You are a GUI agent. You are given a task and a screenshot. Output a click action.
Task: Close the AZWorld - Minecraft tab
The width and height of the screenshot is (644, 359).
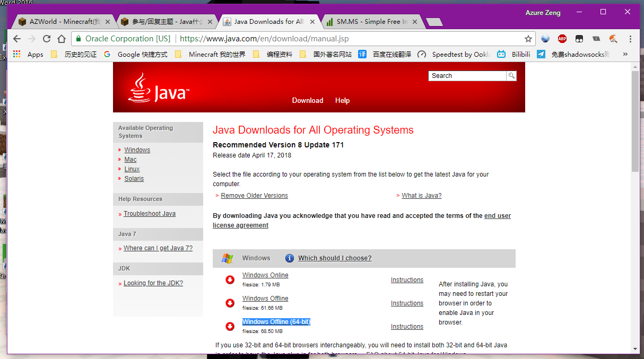click(x=108, y=22)
